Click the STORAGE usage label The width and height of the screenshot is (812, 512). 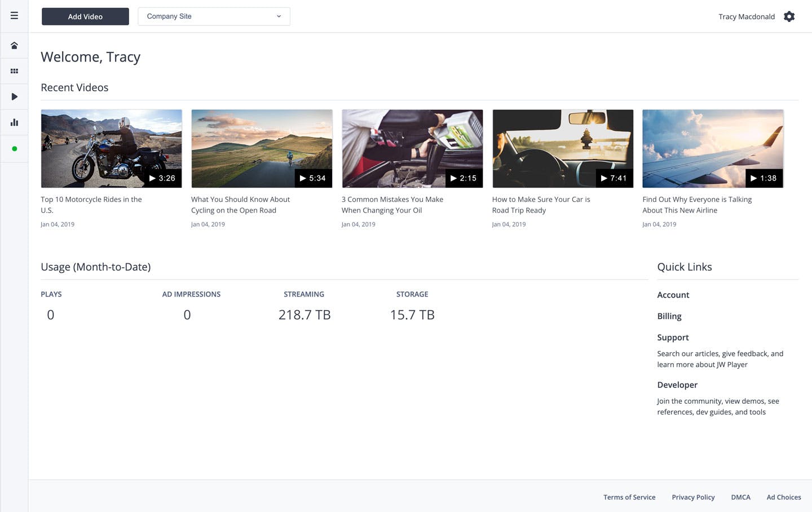(412, 294)
